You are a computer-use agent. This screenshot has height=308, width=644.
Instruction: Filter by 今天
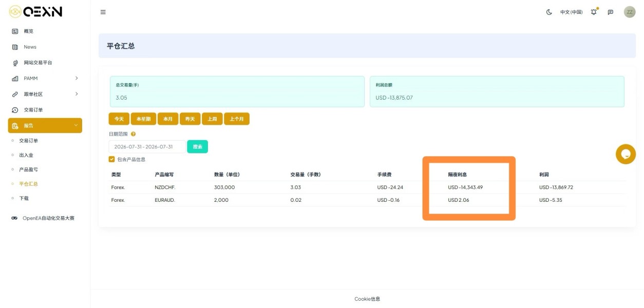[x=119, y=119]
